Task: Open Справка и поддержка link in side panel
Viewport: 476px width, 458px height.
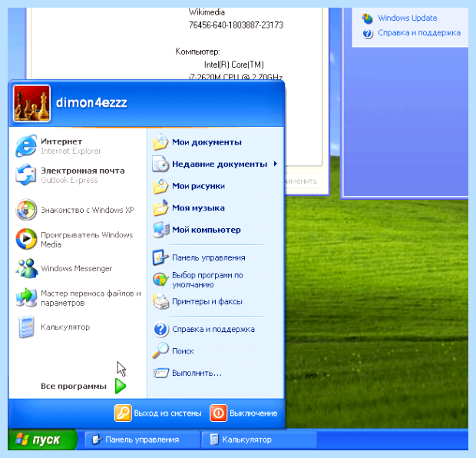Action: pos(419,33)
